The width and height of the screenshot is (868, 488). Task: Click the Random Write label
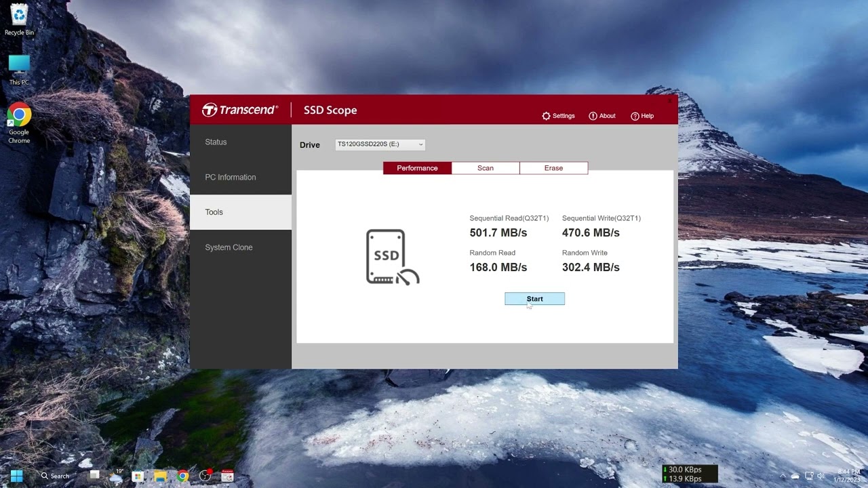click(x=585, y=253)
